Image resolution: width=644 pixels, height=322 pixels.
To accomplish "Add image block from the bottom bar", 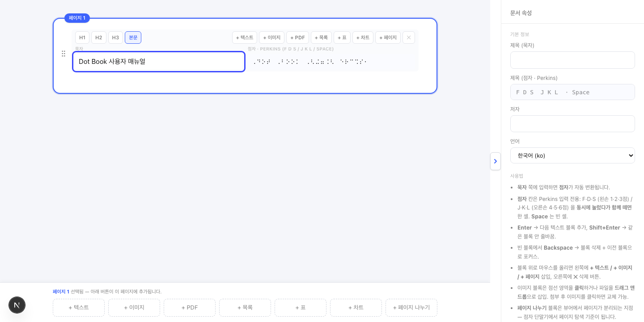I will [x=134, y=308].
